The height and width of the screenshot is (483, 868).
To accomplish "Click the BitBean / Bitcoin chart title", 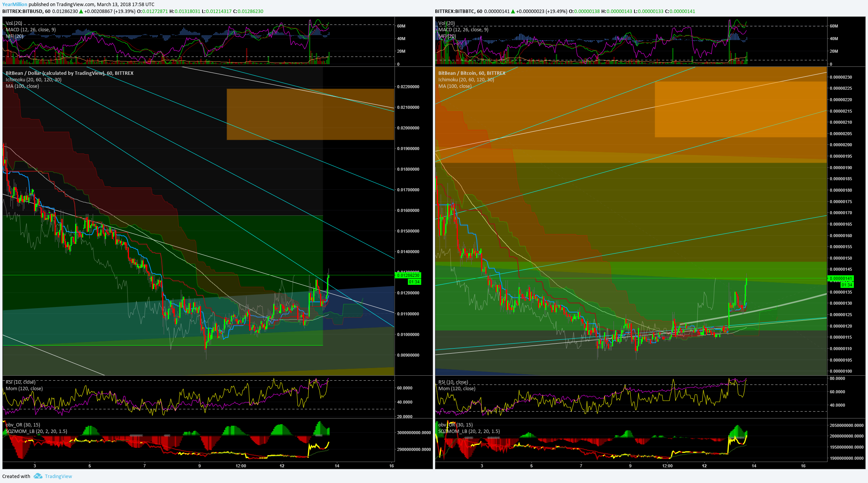I will point(472,73).
